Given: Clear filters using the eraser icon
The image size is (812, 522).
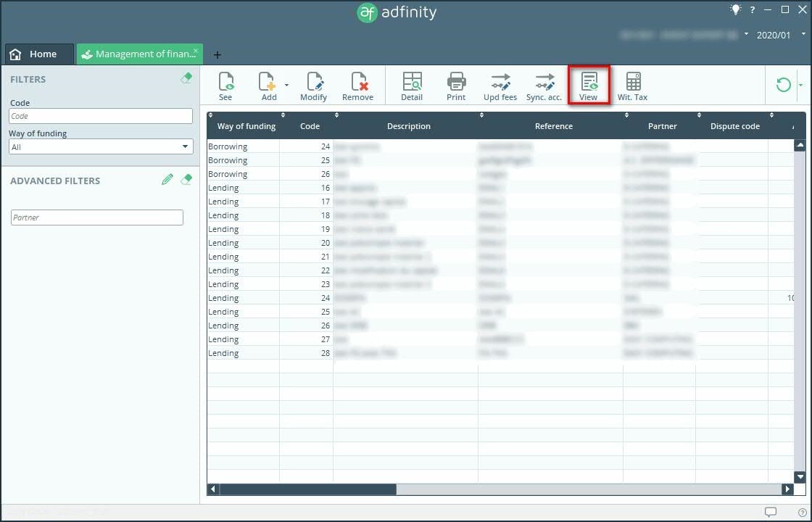Looking at the screenshot, I should pyautogui.click(x=186, y=79).
